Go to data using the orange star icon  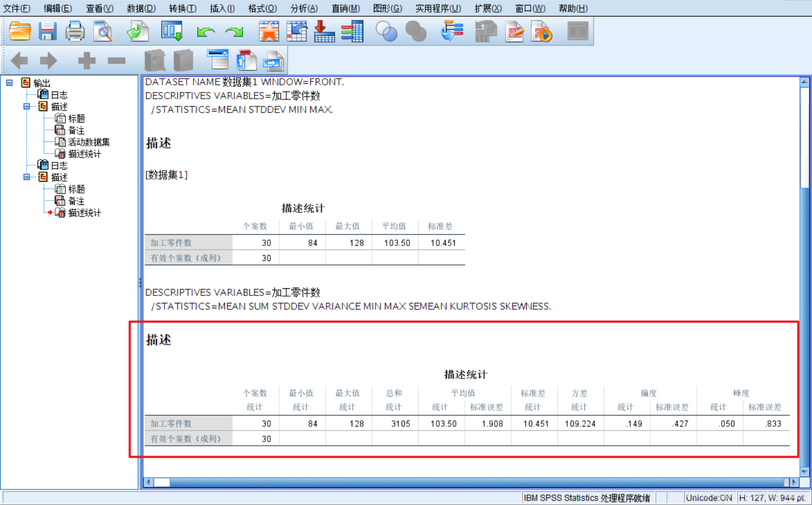[269, 32]
